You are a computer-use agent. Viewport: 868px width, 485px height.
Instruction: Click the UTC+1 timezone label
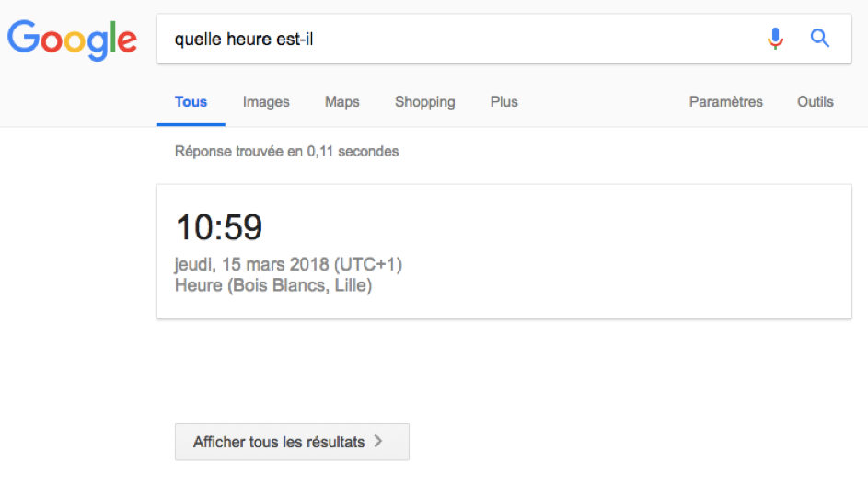(368, 265)
